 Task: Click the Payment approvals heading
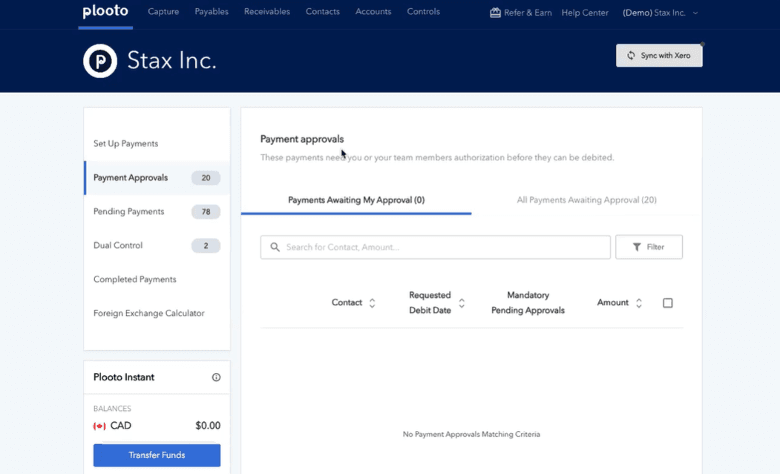[x=302, y=139]
